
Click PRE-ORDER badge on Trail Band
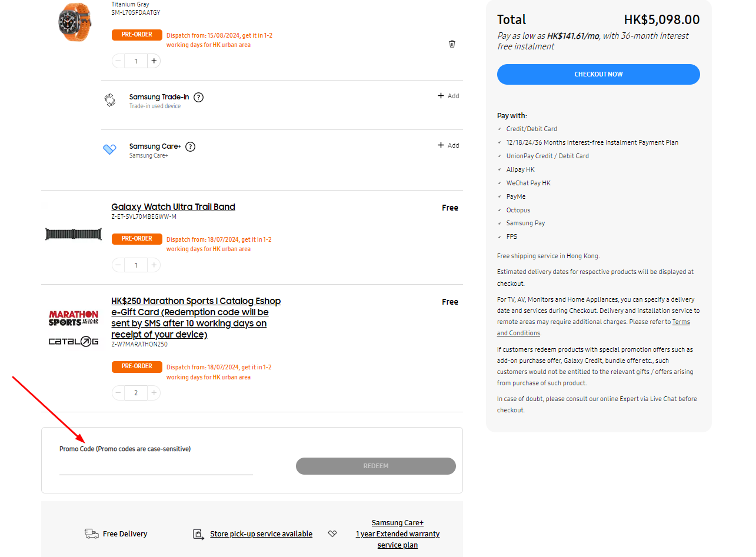click(137, 239)
